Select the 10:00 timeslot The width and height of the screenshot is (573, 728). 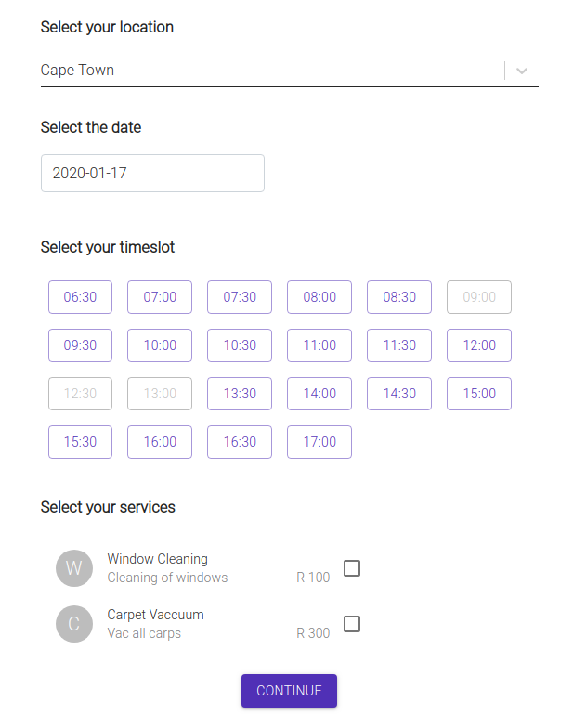pyautogui.click(x=160, y=345)
